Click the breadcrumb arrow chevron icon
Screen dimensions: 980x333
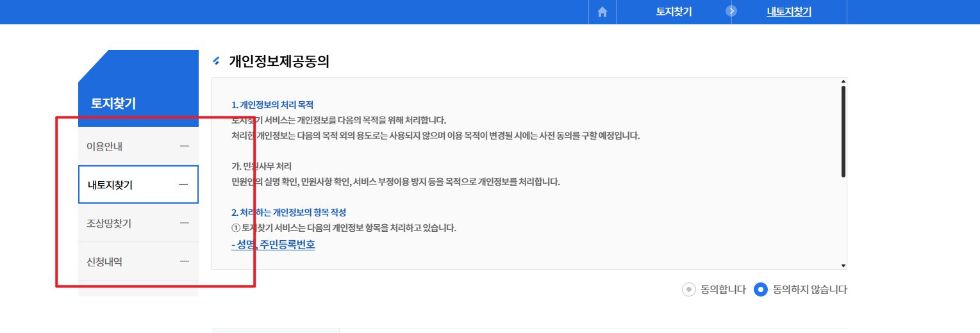[x=732, y=11]
